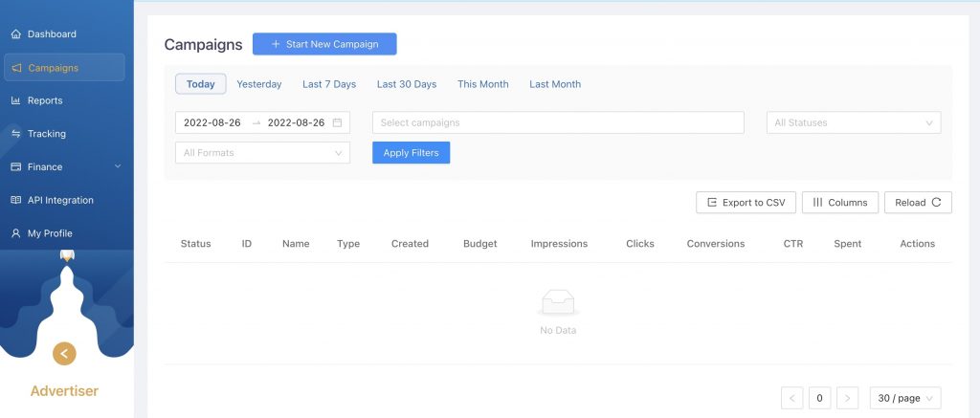Viewport: 980px width, 418px height.
Task: Select the Last 7 Days tab
Action: (329, 84)
